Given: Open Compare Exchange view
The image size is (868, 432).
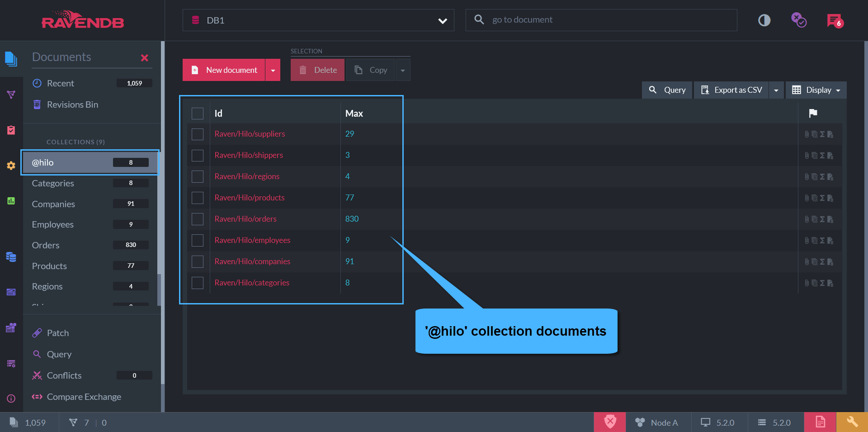Looking at the screenshot, I should point(92,397).
